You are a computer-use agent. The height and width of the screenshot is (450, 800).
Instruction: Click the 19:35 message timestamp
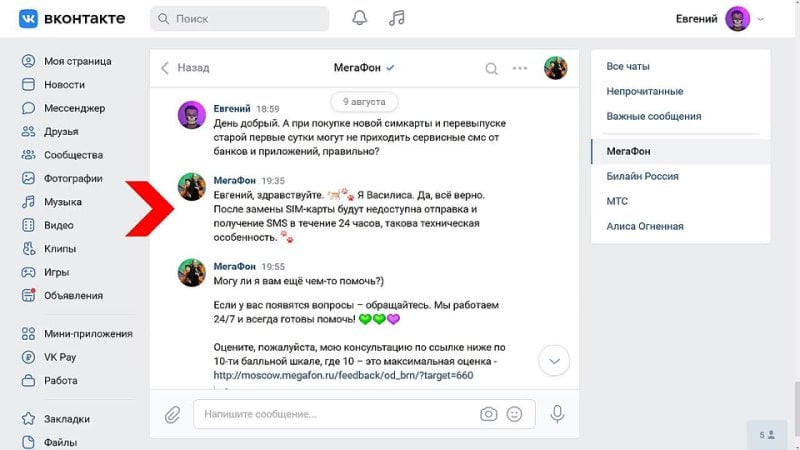[x=273, y=181]
